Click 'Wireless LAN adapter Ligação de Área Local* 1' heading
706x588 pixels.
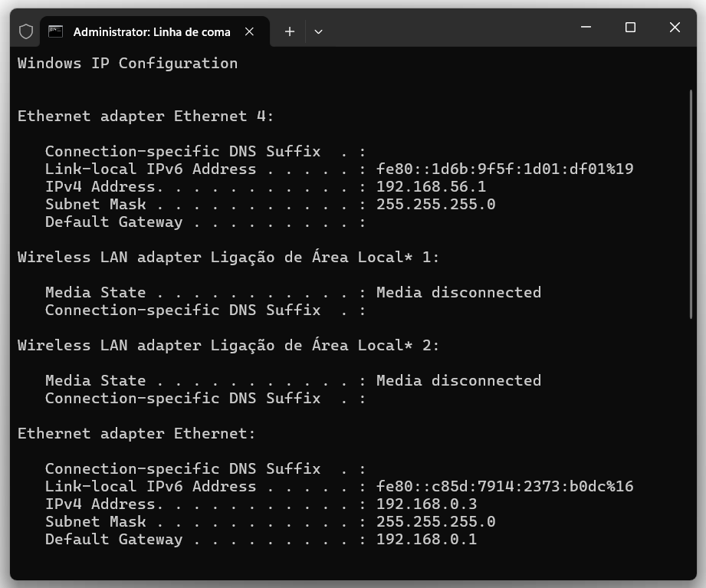(x=228, y=257)
